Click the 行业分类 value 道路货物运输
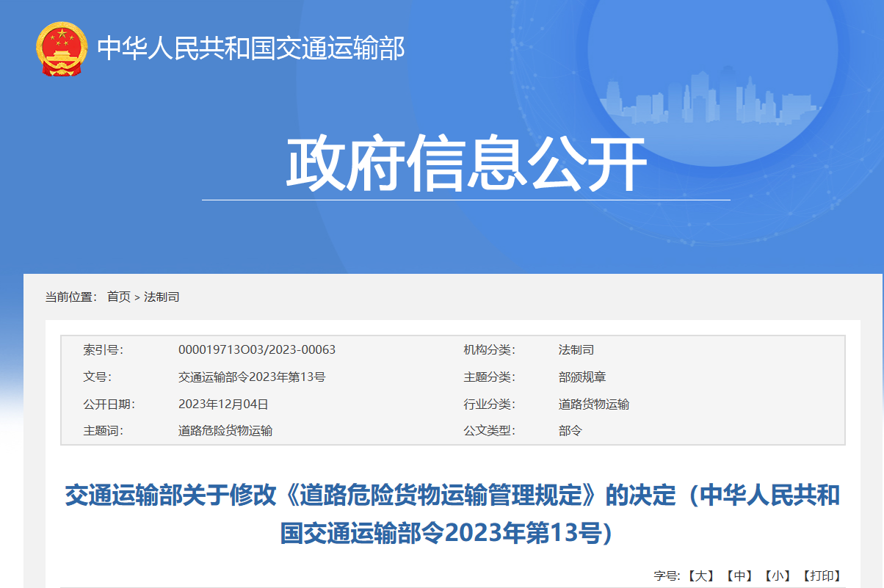Screen dimensions: 884x588 [x=594, y=404]
